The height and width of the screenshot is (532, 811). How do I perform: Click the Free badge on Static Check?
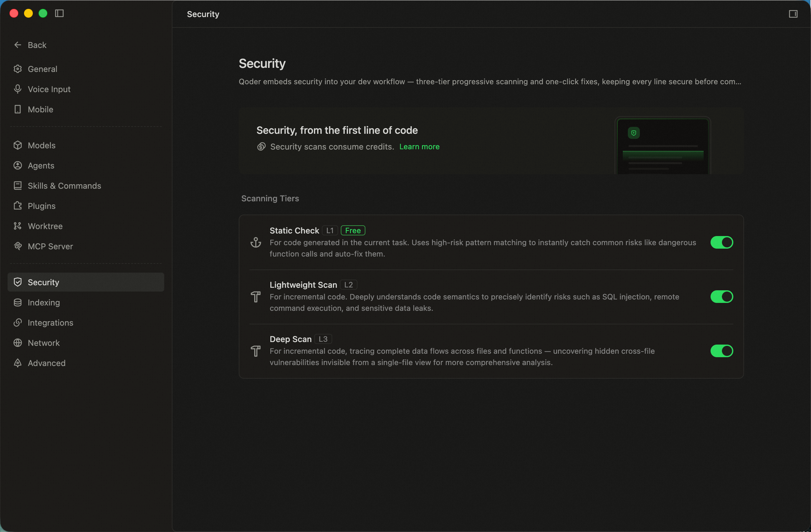[x=353, y=230]
